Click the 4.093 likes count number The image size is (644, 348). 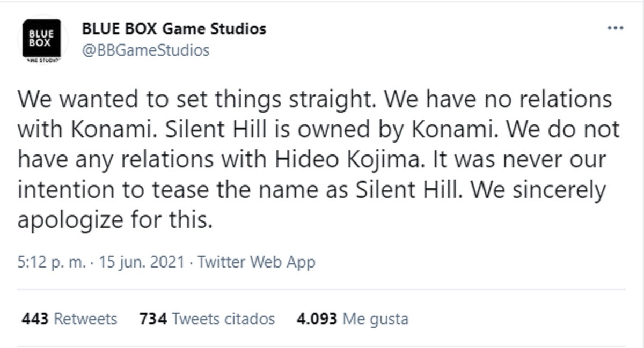(x=317, y=319)
